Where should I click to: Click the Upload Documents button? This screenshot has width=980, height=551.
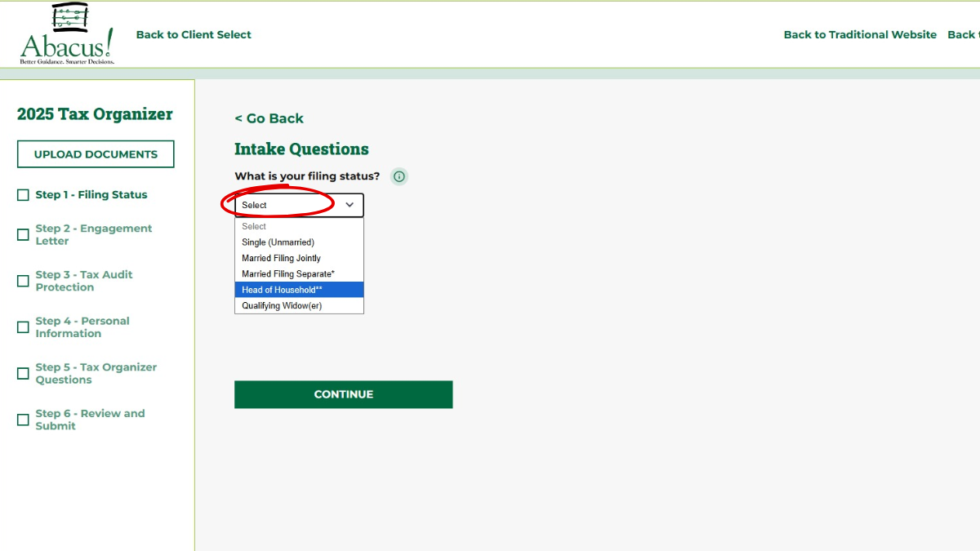click(x=96, y=154)
